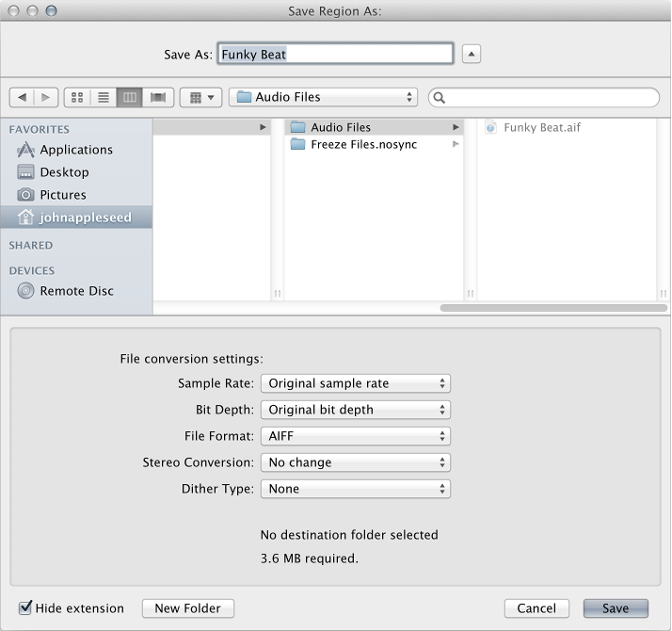
Task: Expand arrow beside Freeze Files.nosync
Action: 456,144
